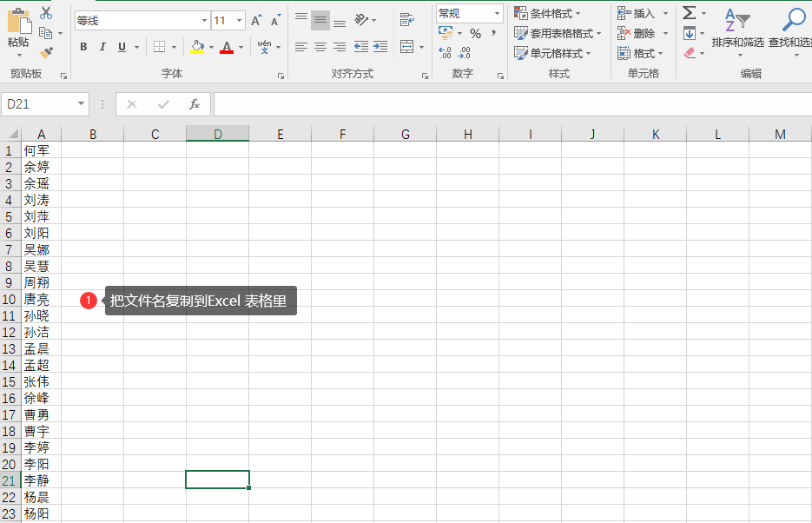The height and width of the screenshot is (523, 812).
Task: Open 单元格样式 cell styles menu
Action: coord(552,53)
